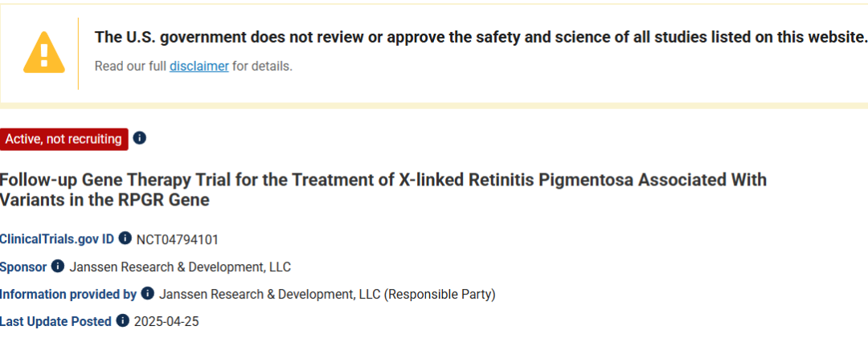
Task: Click the Variants in the RPGR Gene line
Action: (104, 200)
